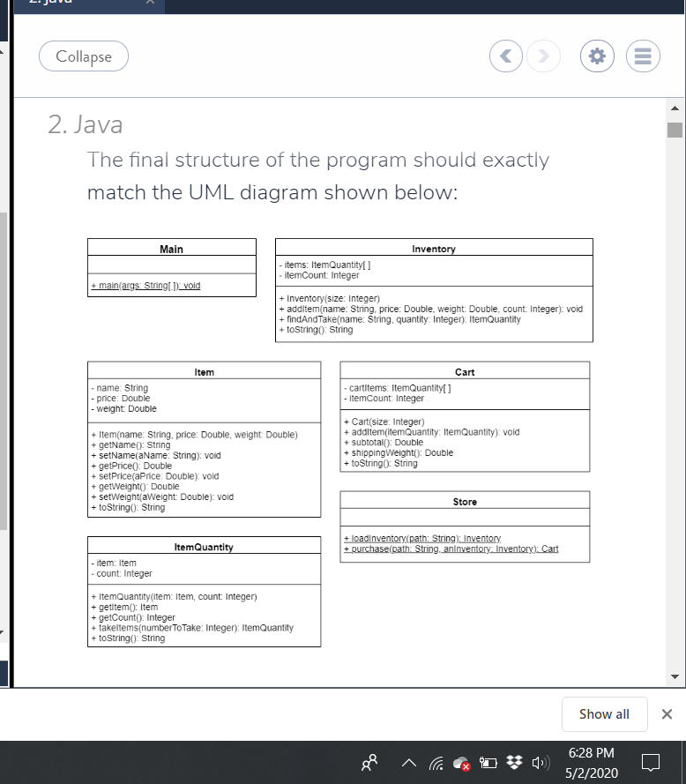Click '+ Inventory(size: Integer)' text
Viewport: 686px width, 784px height.
pos(330,298)
